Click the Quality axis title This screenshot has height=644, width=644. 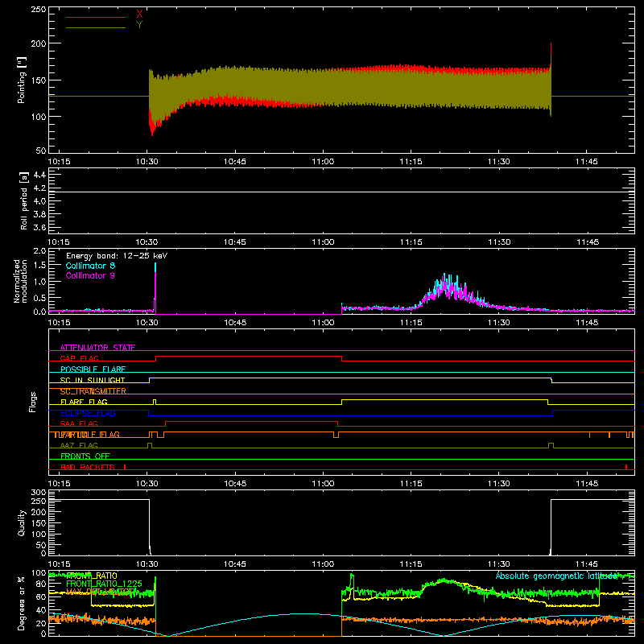pos(22,522)
